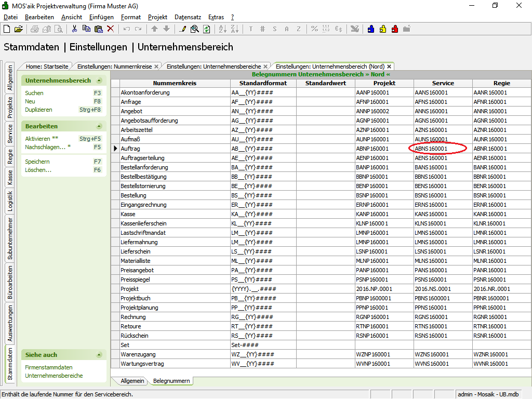Click the red puzzle piece icon
The image size is (532, 399).
[395, 29]
